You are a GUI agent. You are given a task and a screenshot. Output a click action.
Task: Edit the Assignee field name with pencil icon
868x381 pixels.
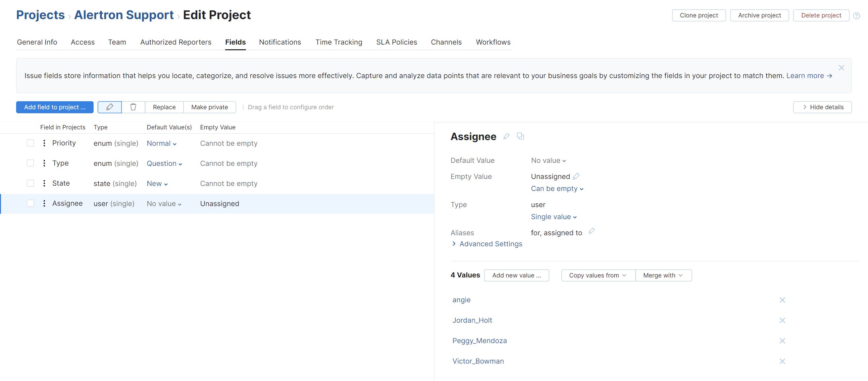click(506, 136)
